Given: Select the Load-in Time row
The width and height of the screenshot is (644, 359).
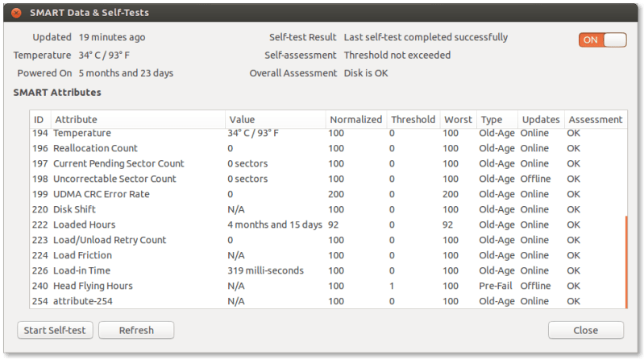Looking at the screenshot, I should 328,270.
